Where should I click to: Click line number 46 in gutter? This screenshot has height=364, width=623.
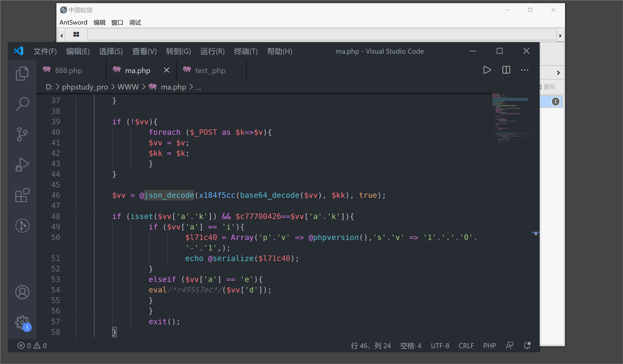point(56,195)
